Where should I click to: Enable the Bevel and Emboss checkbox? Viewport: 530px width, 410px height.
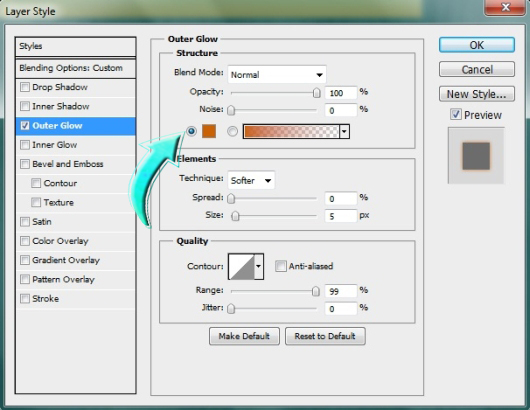[25, 164]
